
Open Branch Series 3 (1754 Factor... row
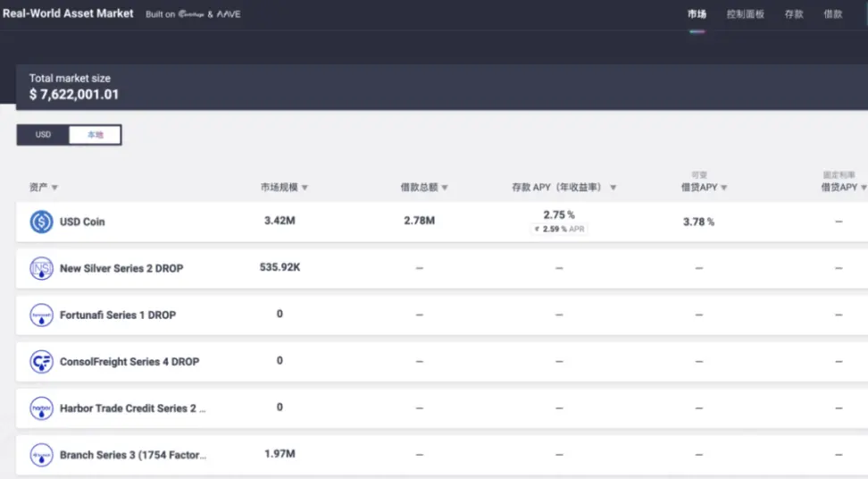(x=442, y=455)
